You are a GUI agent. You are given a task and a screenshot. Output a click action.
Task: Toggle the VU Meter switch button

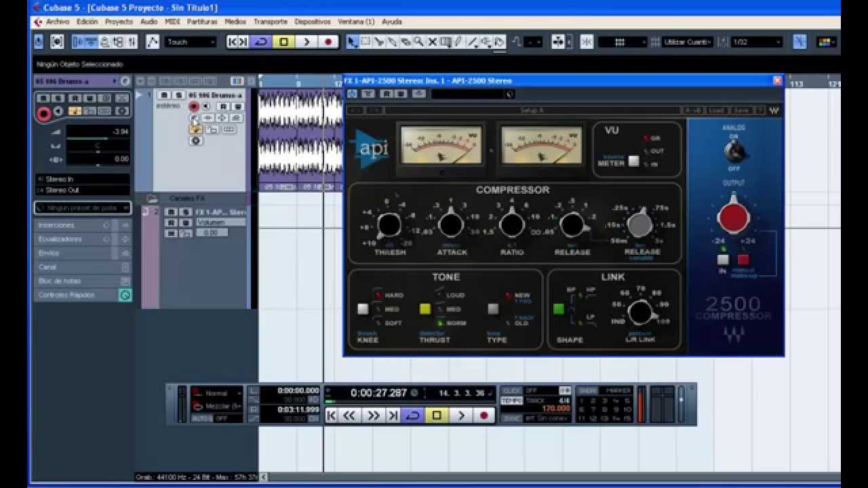633,161
